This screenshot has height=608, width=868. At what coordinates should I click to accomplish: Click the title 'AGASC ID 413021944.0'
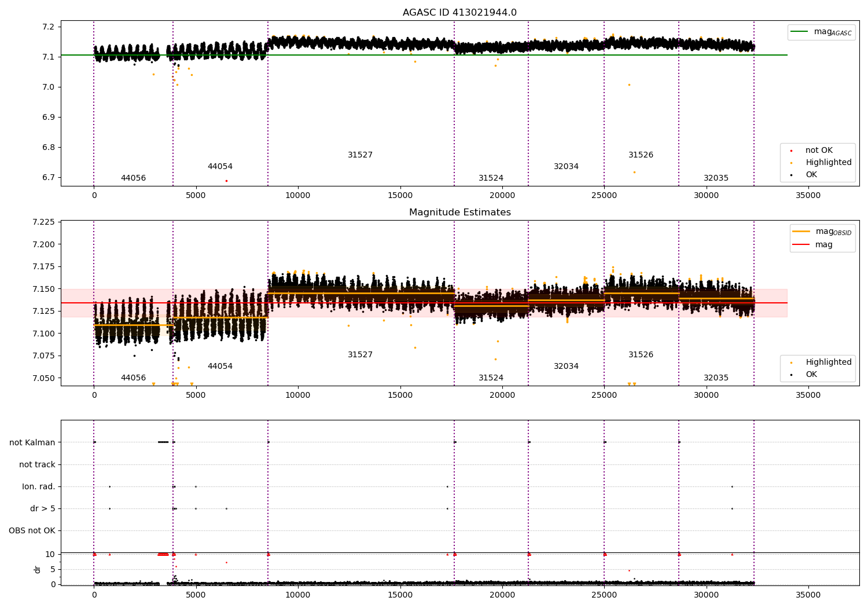coord(459,13)
